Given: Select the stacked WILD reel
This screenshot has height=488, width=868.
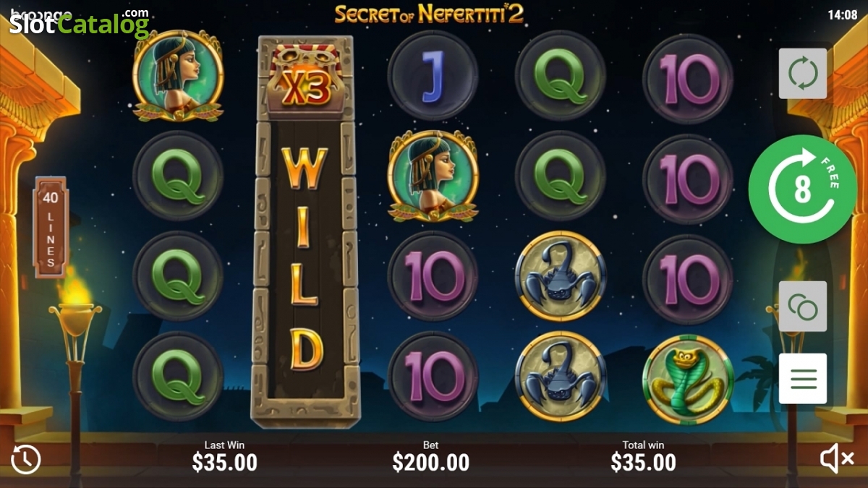Looking at the screenshot, I should pos(305,231).
